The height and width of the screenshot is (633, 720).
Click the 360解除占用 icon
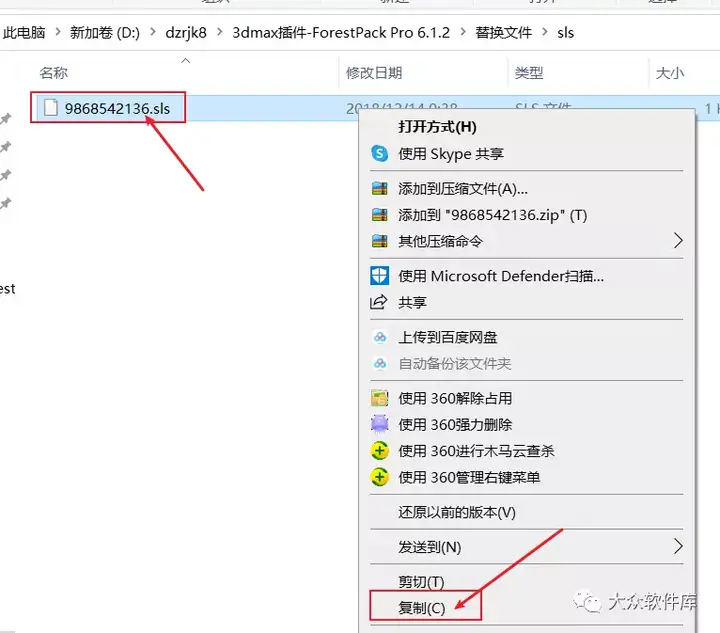(379, 398)
